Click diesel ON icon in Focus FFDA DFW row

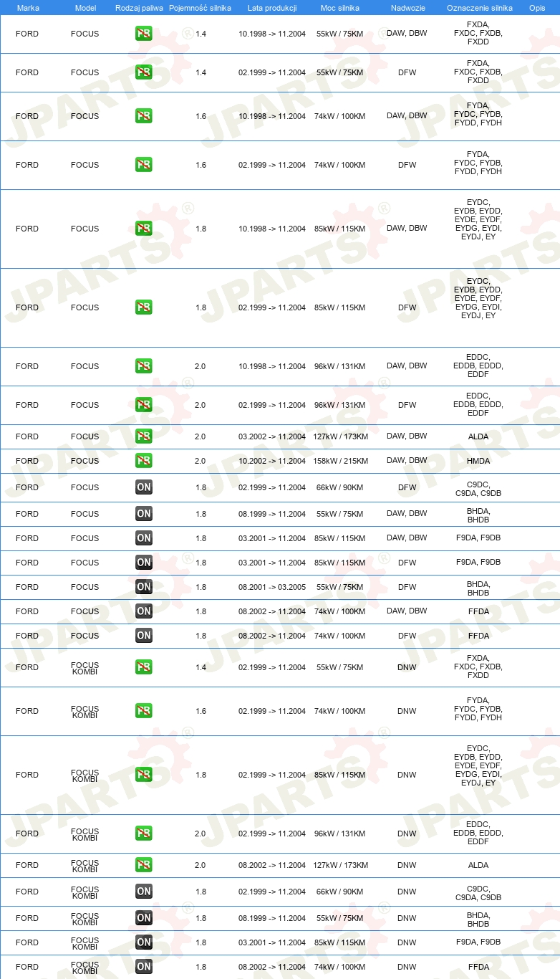coord(144,636)
